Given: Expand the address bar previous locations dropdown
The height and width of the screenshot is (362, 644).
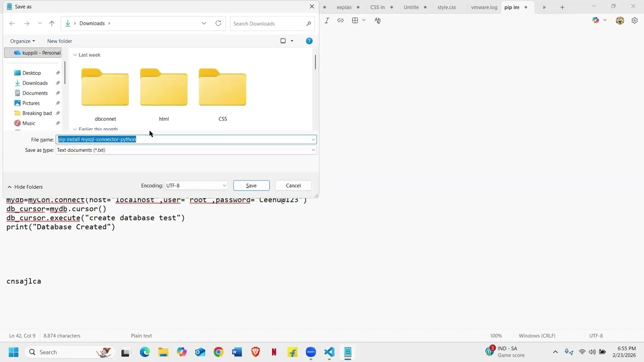Looking at the screenshot, I should [204, 24].
